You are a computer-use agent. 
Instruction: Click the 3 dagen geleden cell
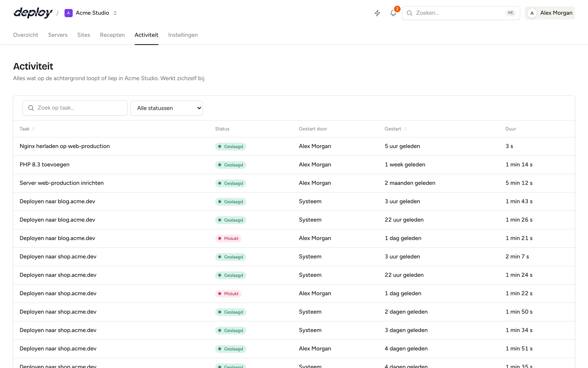(x=406, y=330)
